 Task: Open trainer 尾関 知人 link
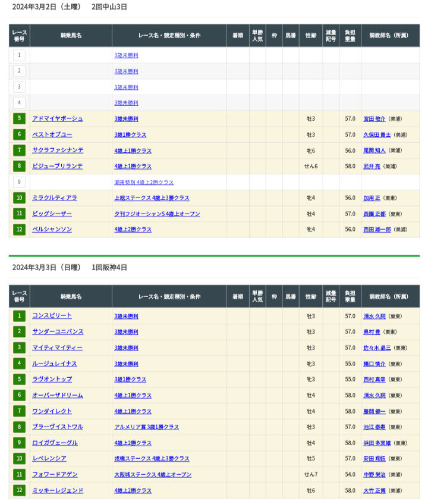(374, 151)
